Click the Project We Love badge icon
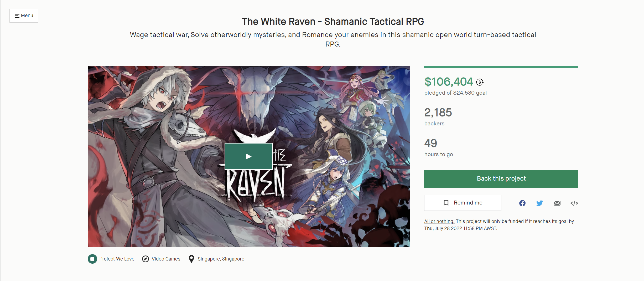This screenshot has width=644, height=281. pyautogui.click(x=92, y=259)
